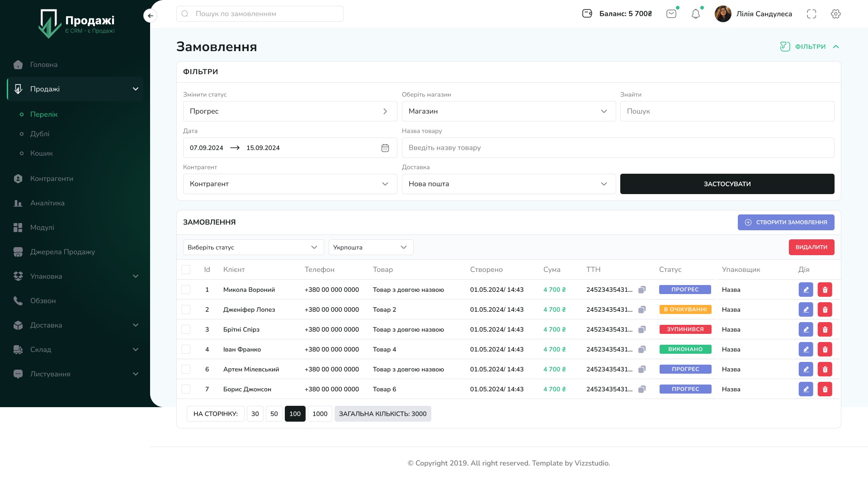Image resolution: width=868 pixels, height=480 pixels.
Task: Select checkbox for order 2 Дженіфер Лопез
Action: click(x=186, y=309)
